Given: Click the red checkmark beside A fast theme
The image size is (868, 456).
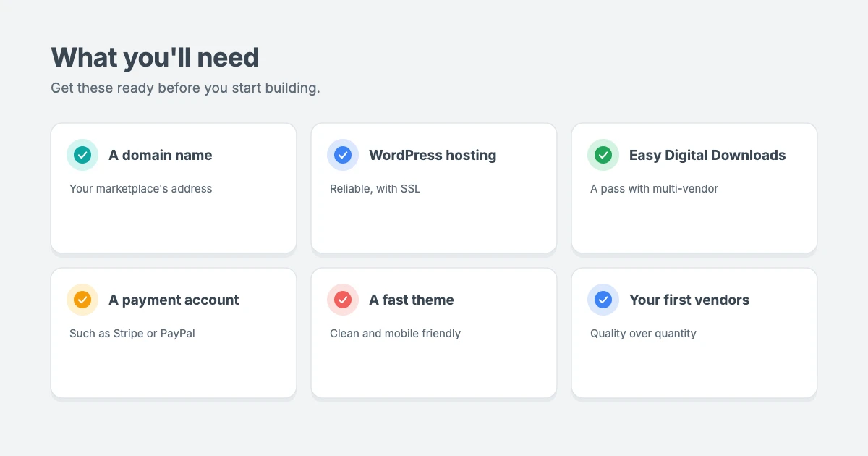Looking at the screenshot, I should tap(343, 300).
